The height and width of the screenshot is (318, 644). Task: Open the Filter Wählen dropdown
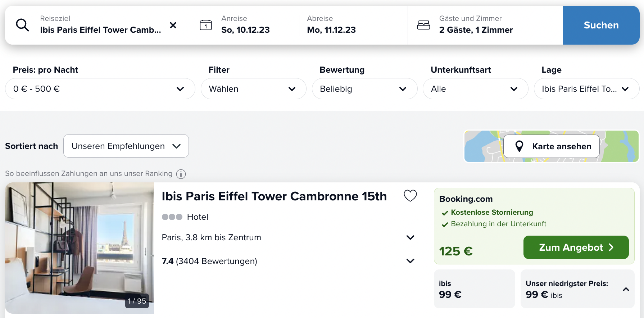[253, 89]
